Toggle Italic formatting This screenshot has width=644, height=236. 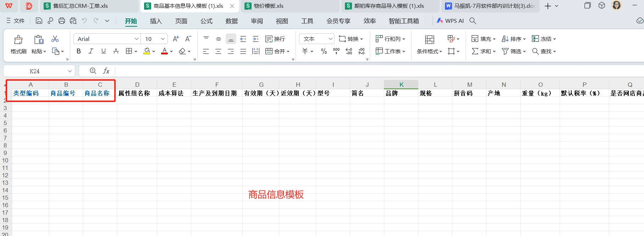[91, 51]
